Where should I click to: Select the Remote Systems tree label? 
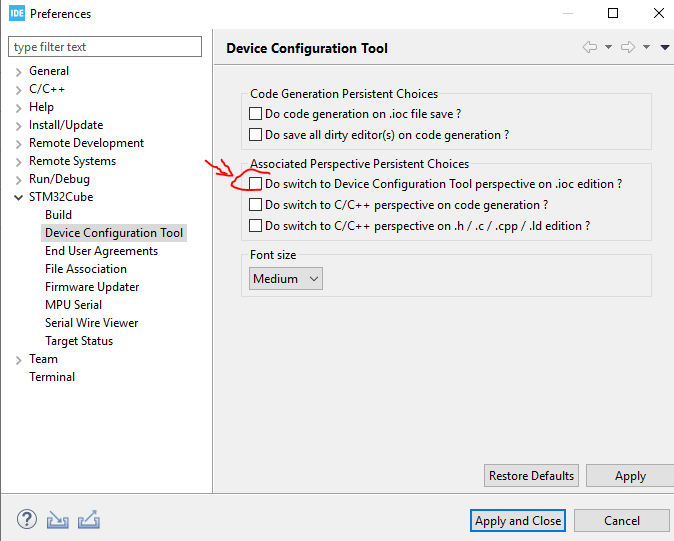coord(73,161)
